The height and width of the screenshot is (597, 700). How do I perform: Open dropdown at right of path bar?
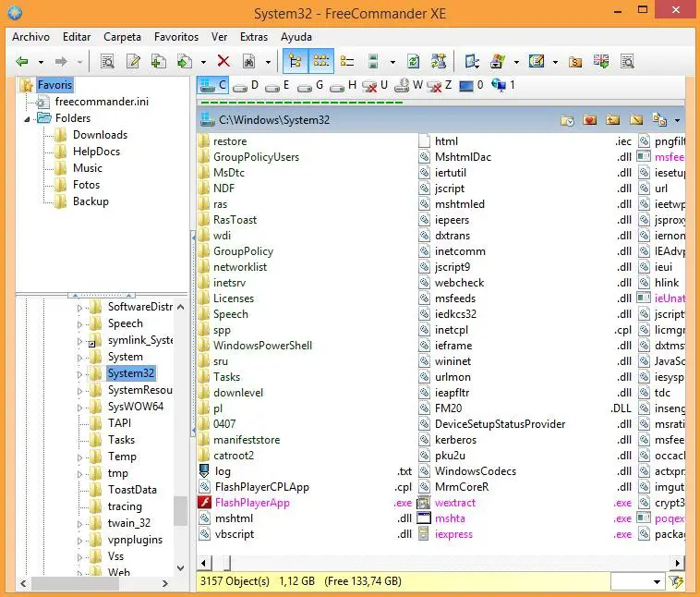click(x=677, y=121)
